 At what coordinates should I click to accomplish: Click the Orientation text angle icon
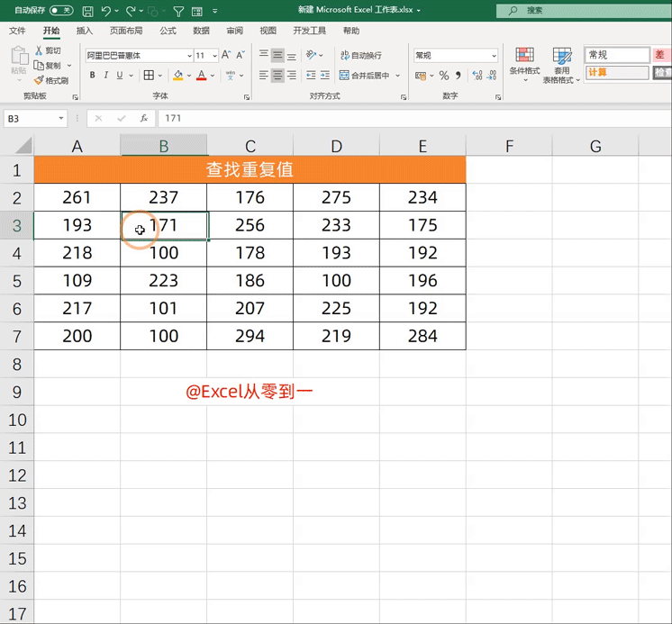click(311, 55)
